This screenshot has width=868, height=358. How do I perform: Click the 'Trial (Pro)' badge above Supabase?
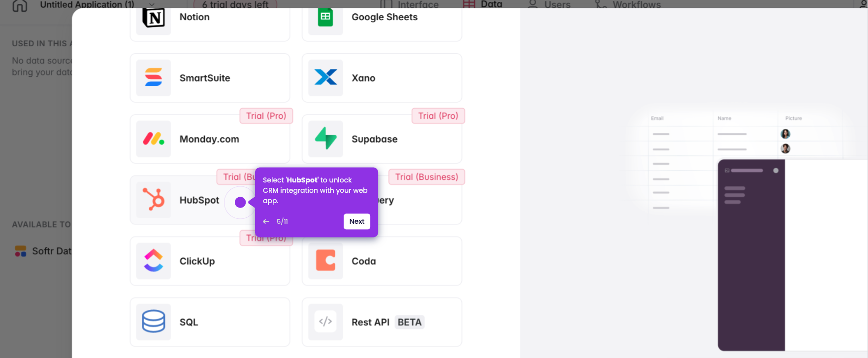(438, 116)
